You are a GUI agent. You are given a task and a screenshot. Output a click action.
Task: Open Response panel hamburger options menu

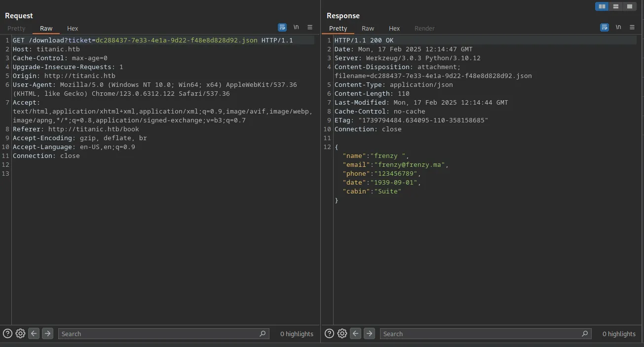(x=632, y=27)
